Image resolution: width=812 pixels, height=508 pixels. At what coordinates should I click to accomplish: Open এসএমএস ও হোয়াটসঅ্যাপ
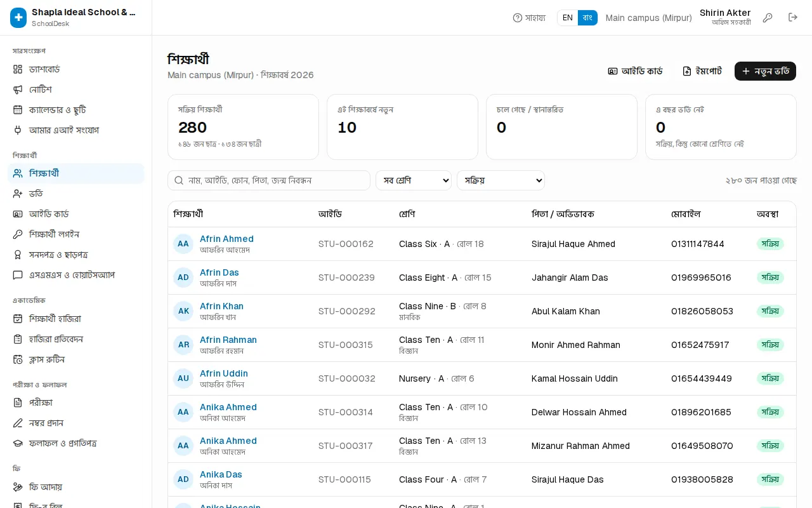[x=76, y=275]
